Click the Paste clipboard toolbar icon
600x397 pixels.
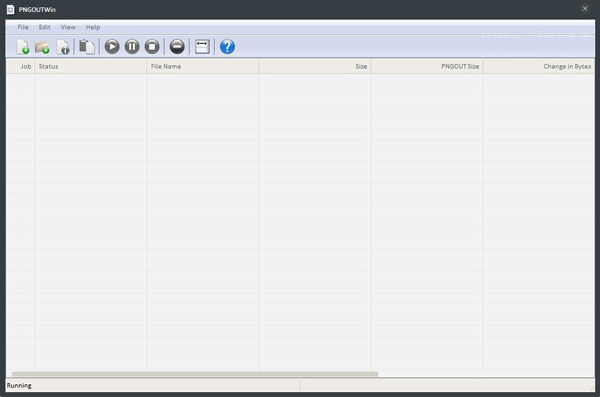[87, 47]
